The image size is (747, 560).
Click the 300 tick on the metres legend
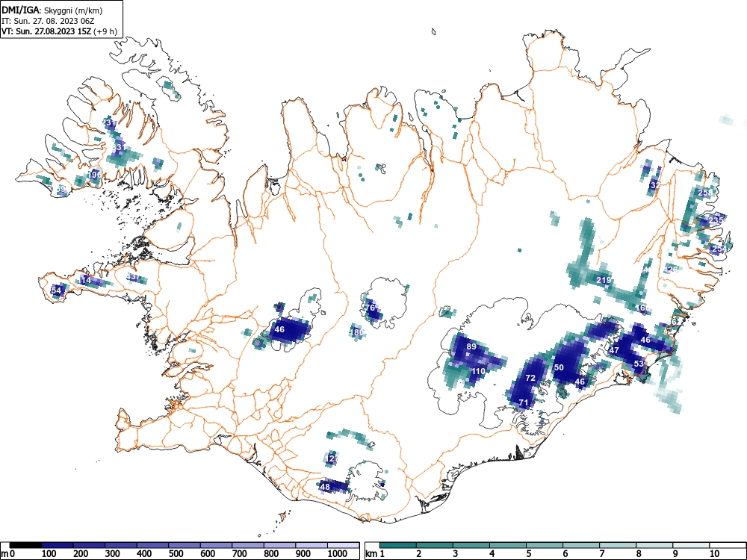(113, 554)
